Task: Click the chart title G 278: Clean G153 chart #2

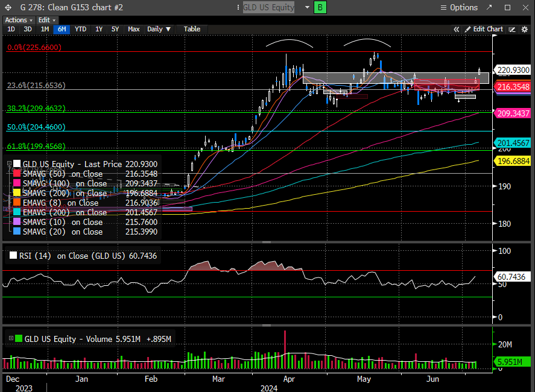Action: tap(71, 7)
